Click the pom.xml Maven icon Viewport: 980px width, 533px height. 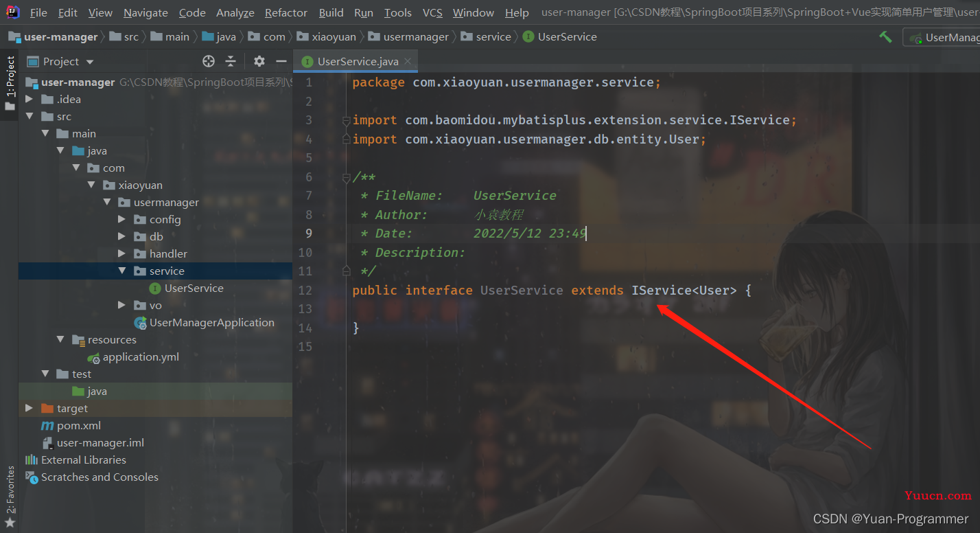(x=47, y=426)
